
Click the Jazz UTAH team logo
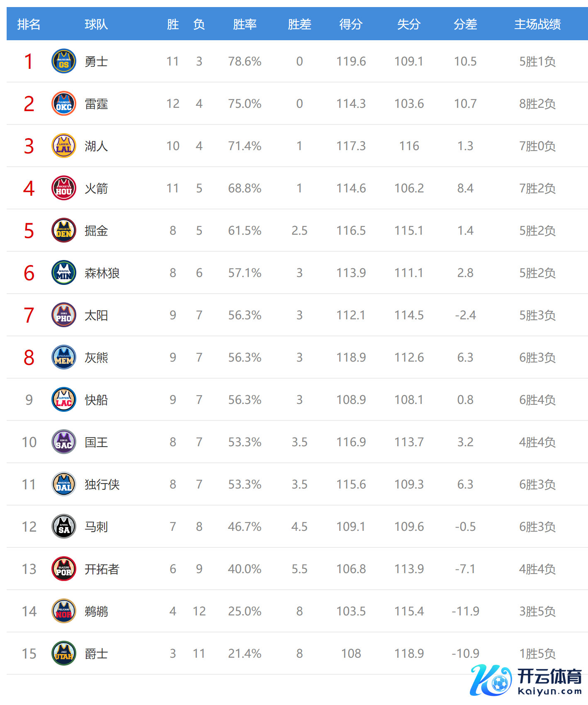pos(64,653)
